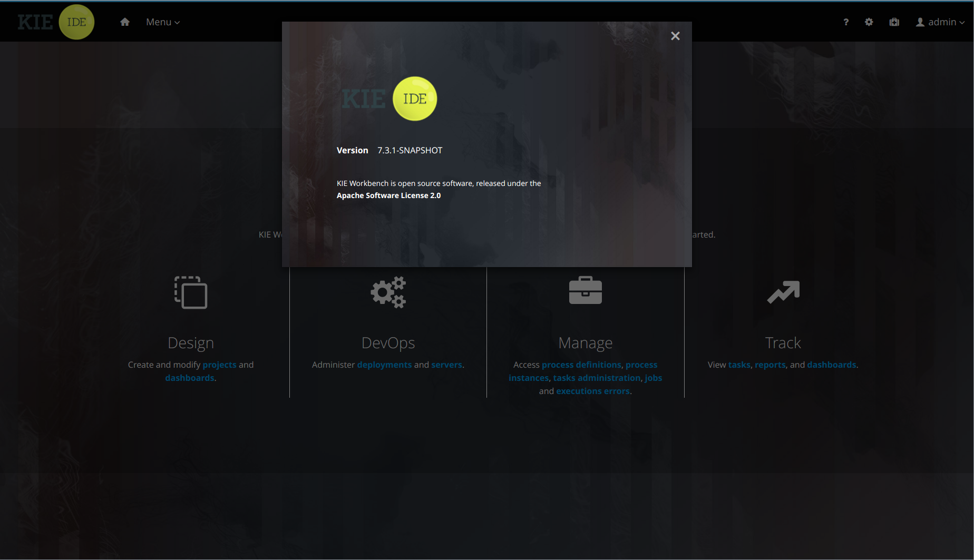Click the Manage briefcase icon
Screen dimensions: 974x560
(x=586, y=291)
